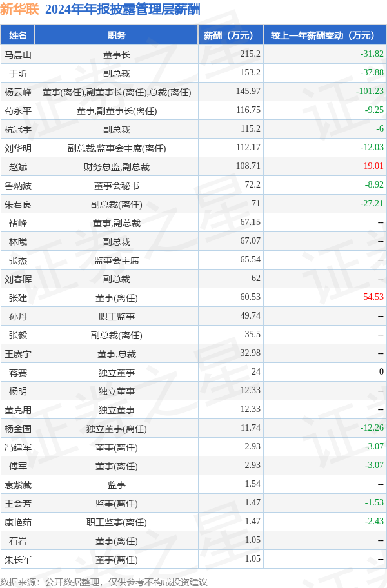Click change value -12.26
Image resolution: width=387 pixels, height=588 pixels.
pos(372,428)
